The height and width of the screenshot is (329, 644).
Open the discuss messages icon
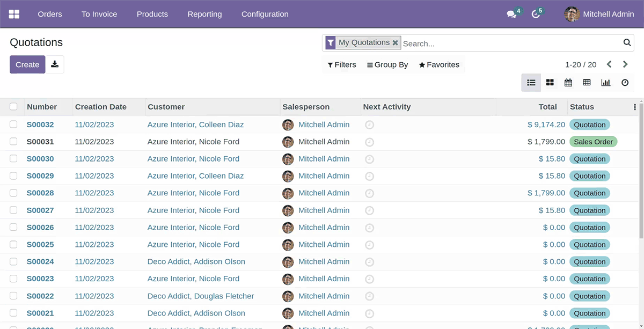coord(511,14)
